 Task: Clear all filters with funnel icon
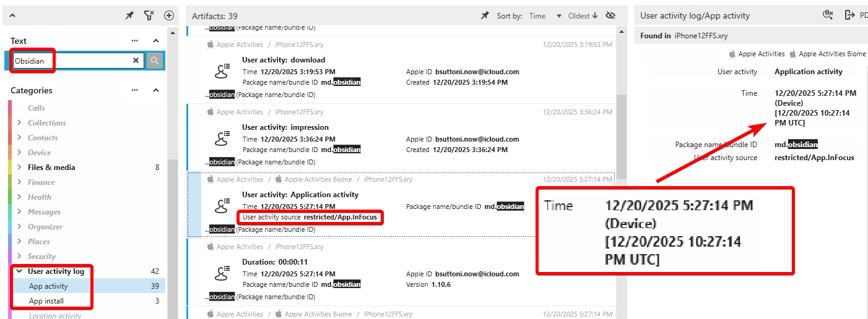pos(149,16)
